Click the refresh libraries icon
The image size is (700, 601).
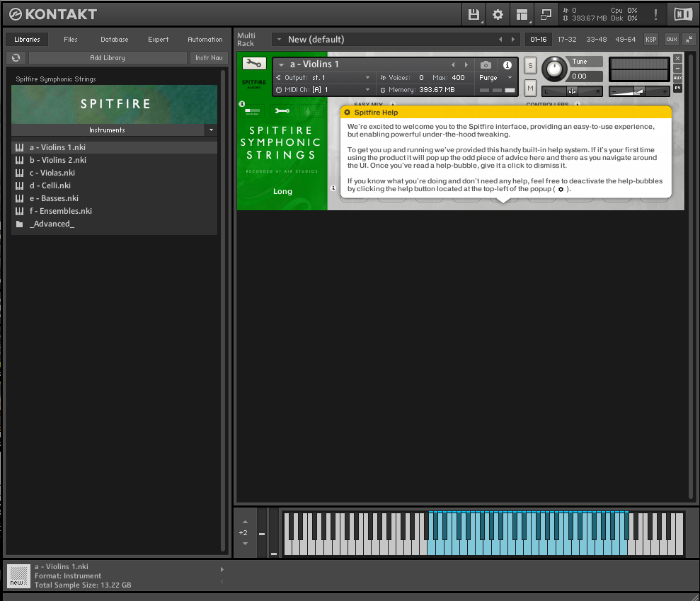(16, 57)
